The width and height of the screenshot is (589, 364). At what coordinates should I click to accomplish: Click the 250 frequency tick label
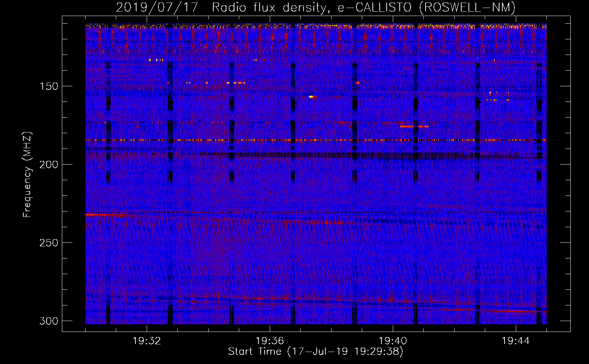[x=49, y=243]
